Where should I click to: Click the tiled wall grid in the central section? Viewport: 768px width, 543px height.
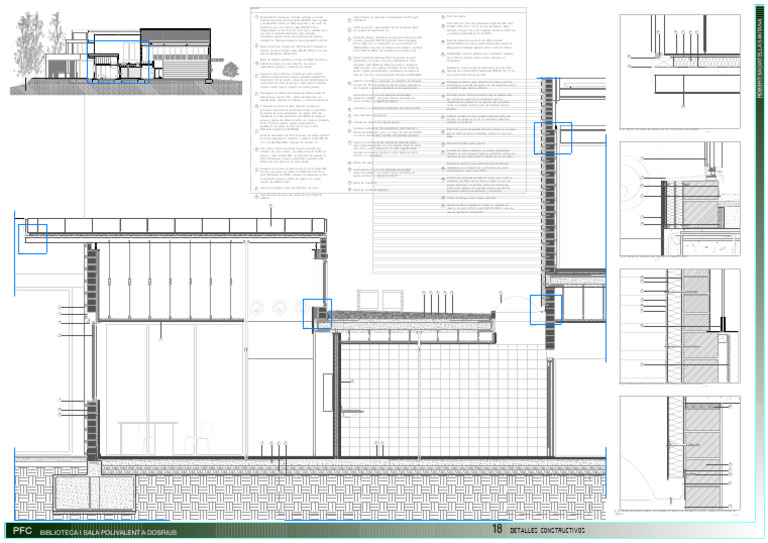coord(440,400)
